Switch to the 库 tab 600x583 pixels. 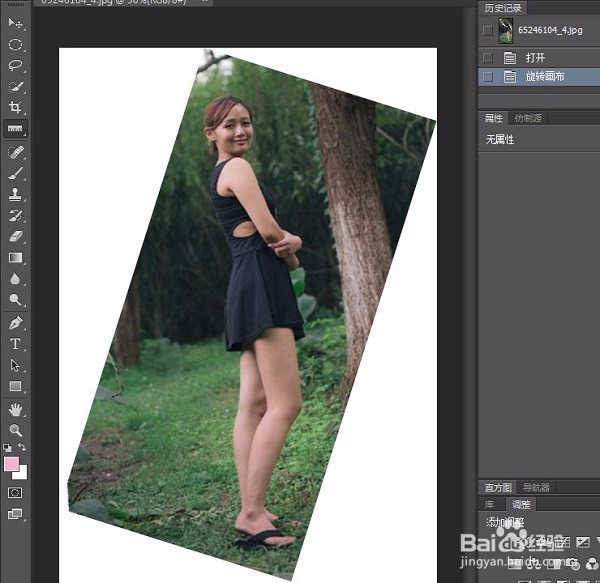pos(490,505)
